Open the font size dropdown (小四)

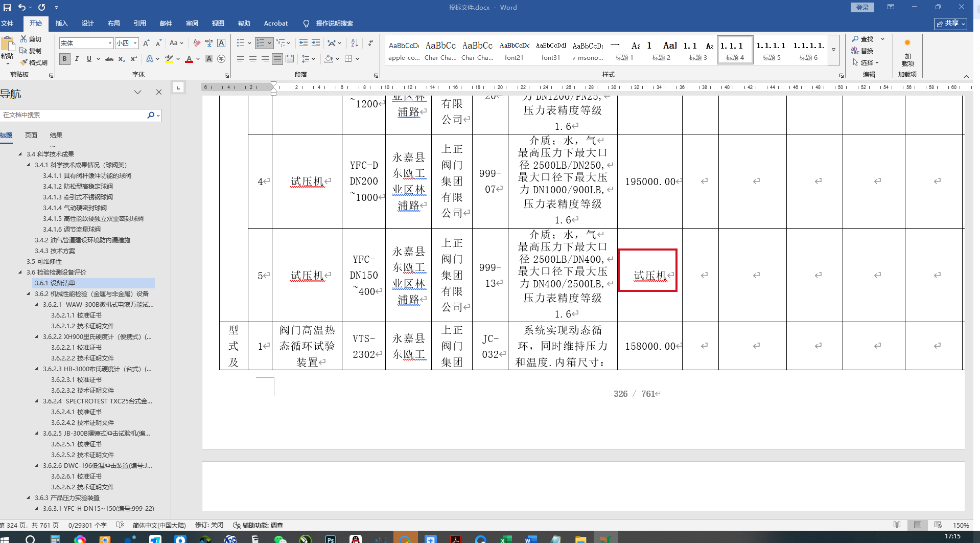[135, 43]
